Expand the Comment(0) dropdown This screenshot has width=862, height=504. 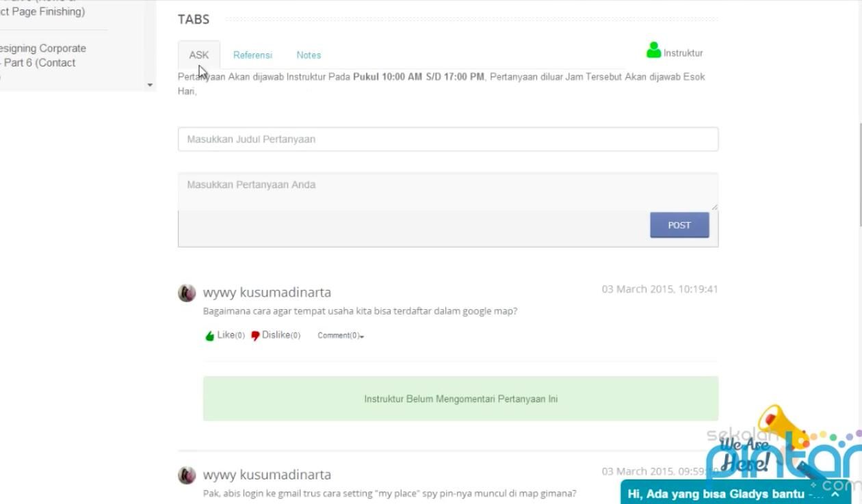click(340, 336)
